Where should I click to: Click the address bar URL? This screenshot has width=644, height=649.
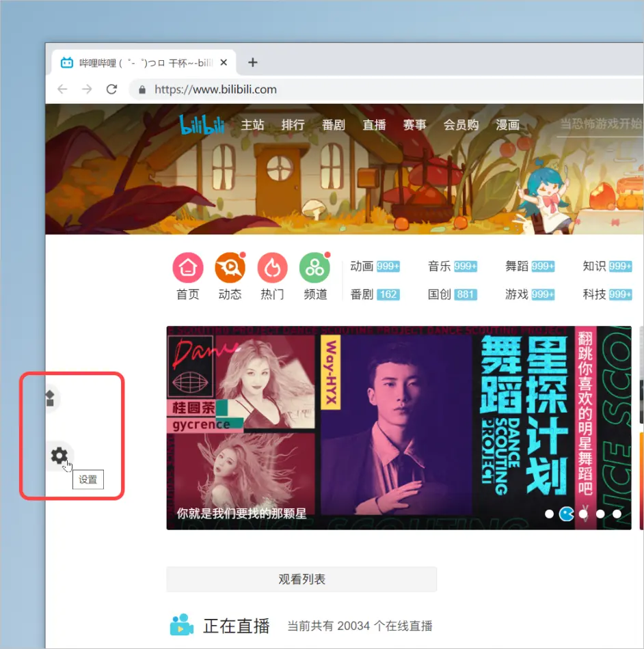point(215,89)
